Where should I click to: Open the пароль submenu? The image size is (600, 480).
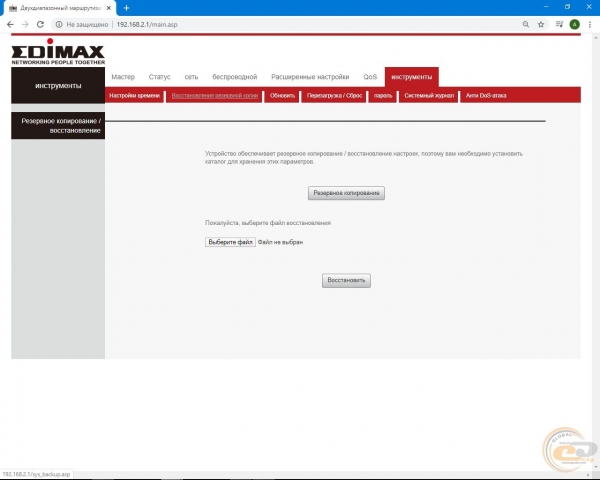coord(383,96)
